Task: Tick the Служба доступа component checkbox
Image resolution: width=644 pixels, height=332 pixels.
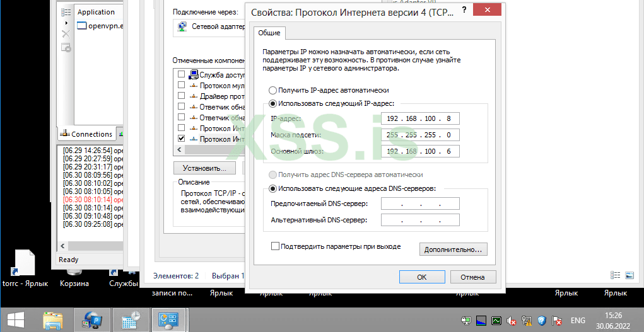Action: tap(181, 74)
